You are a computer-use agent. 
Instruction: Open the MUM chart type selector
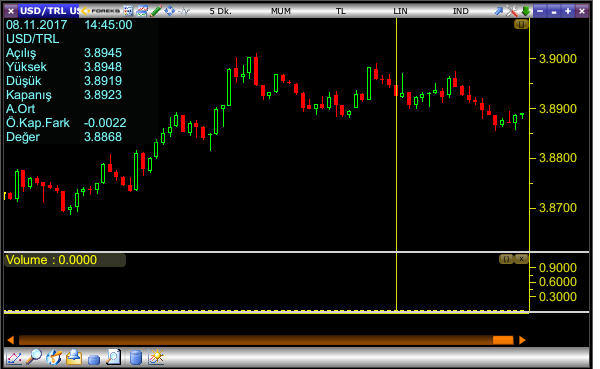point(281,11)
